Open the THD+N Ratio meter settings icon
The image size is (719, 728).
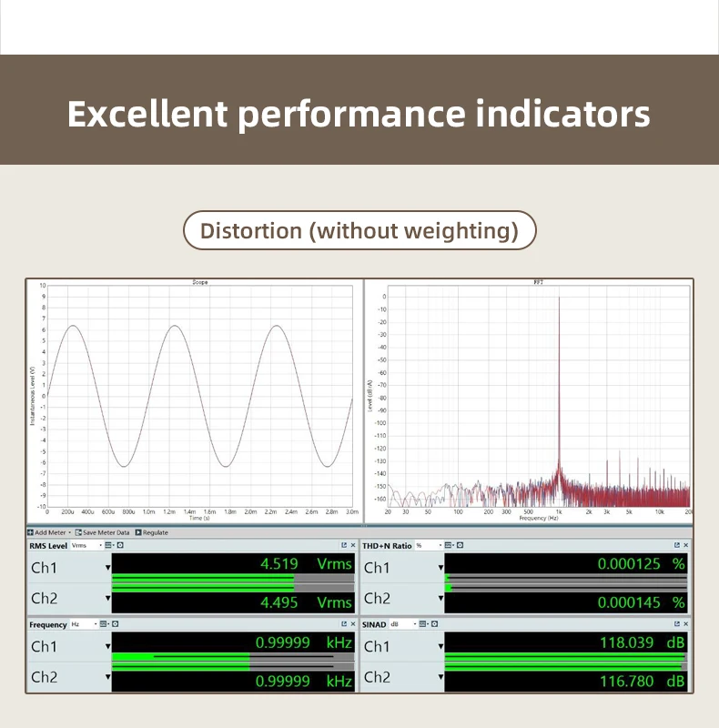coord(460,545)
